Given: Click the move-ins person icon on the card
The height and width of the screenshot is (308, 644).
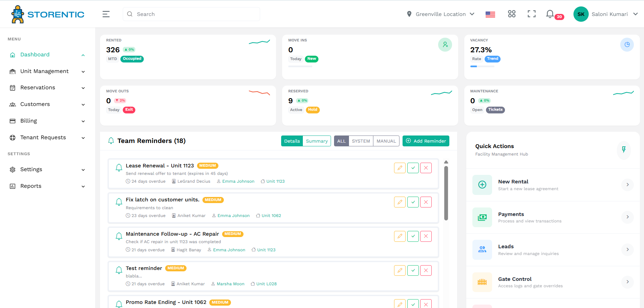Looking at the screenshot, I should pyautogui.click(x=445, y=44).
